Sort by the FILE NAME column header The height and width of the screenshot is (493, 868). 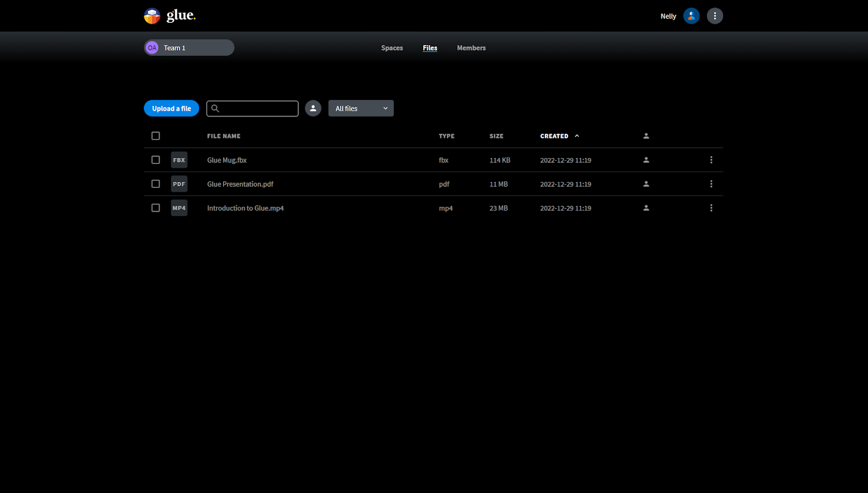(224, 136)
